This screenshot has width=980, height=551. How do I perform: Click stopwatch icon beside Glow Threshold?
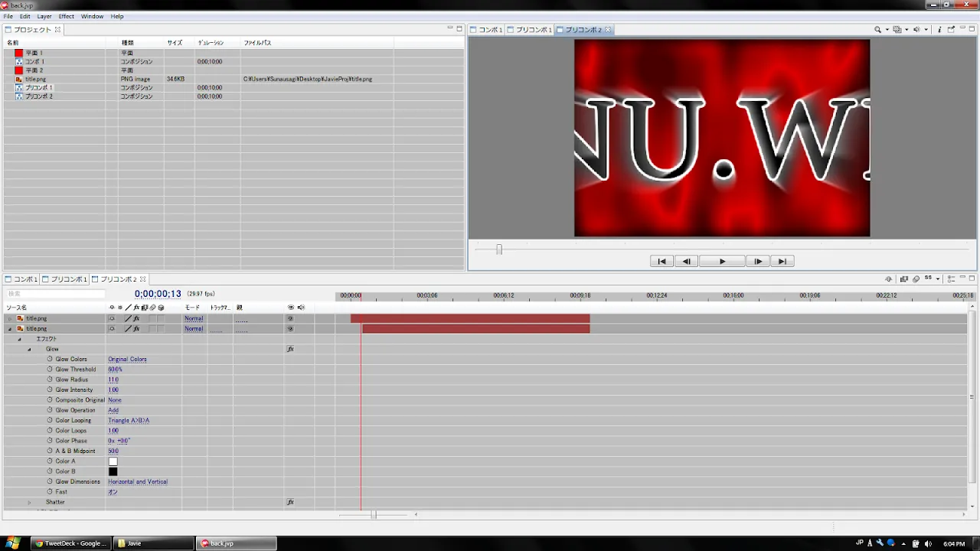(x=51, y=370)
